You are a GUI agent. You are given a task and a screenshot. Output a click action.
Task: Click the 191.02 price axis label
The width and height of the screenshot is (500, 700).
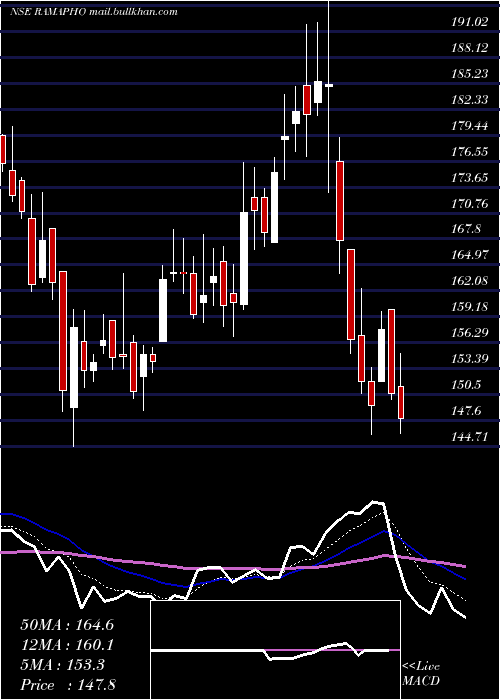(x=469, y=21)
